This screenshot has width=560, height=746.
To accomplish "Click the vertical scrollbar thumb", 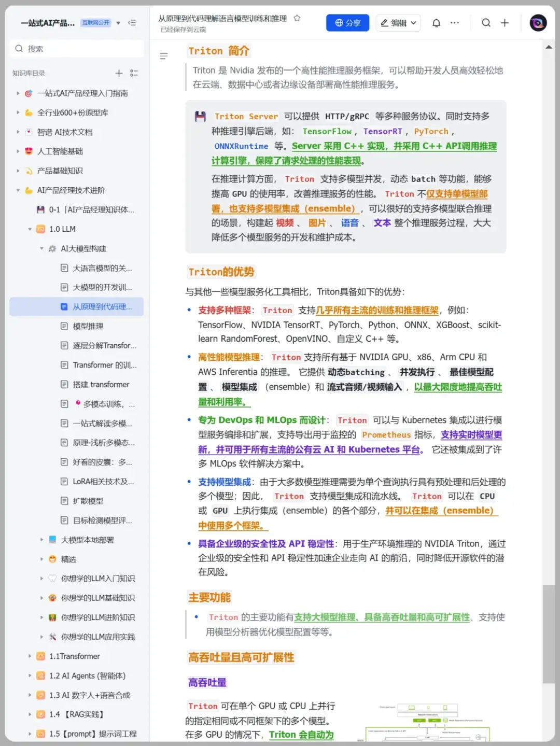I will (x=548, y=634).
